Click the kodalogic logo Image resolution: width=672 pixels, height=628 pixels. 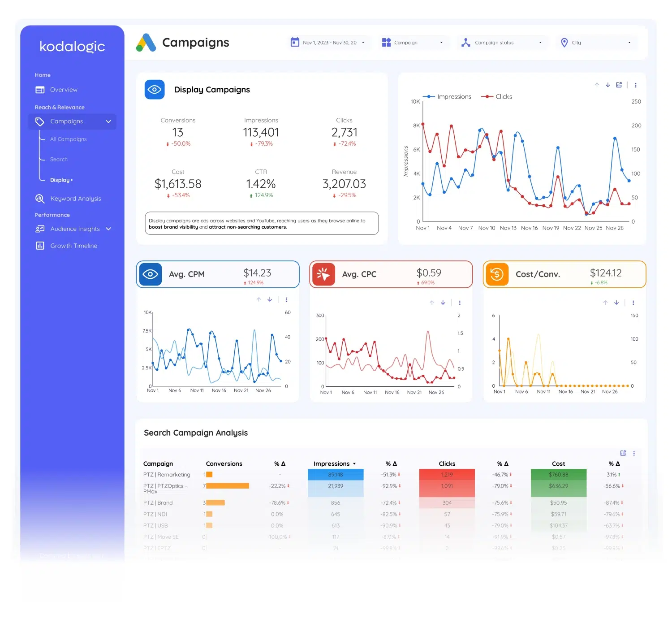(x=72, y=46)
